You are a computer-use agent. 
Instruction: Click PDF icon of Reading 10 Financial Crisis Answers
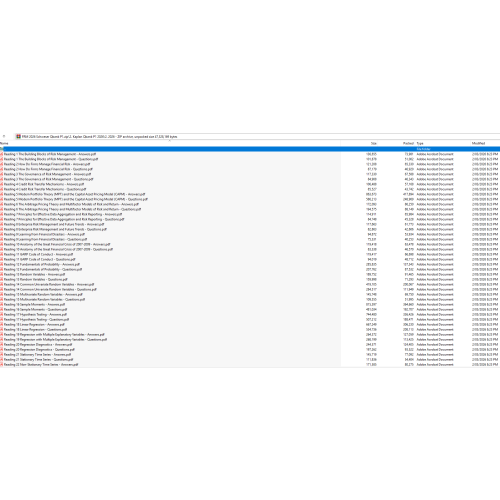(x=2, y=244)
